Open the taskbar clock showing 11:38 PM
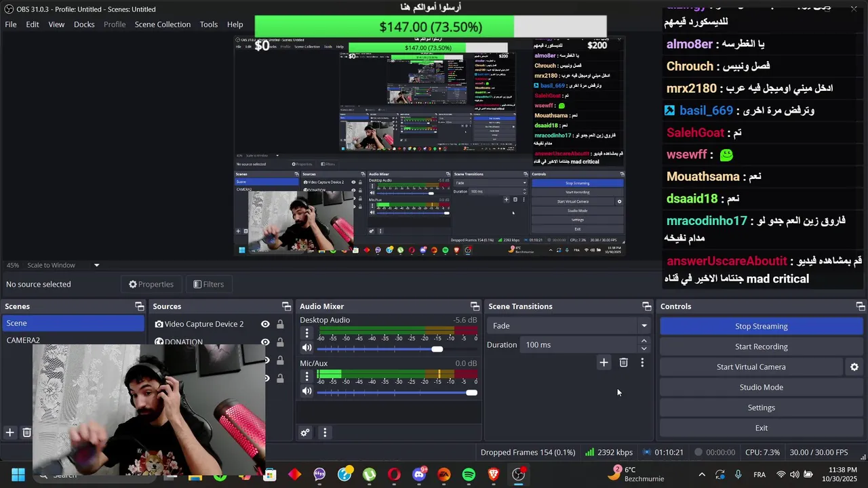This screenshot has width=868, height=488. tap(838, 474)
